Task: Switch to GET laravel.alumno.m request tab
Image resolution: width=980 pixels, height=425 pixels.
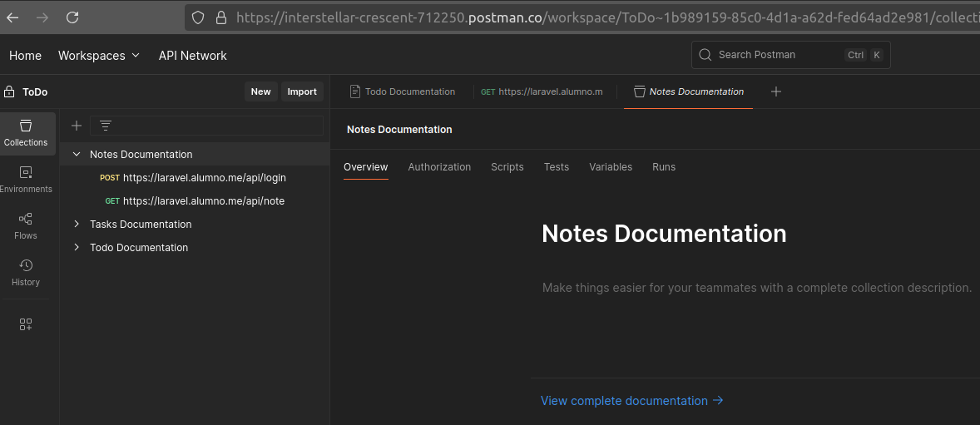Action: coord(542,91)
